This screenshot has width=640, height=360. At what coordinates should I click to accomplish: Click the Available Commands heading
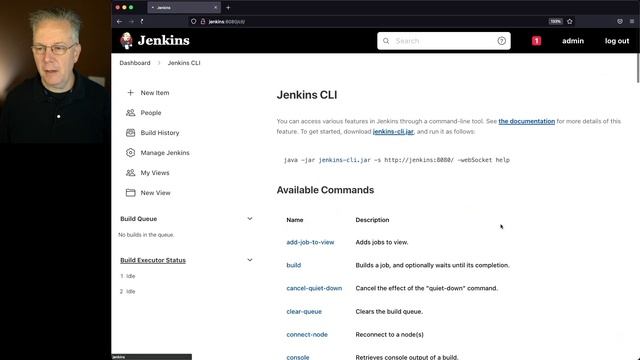click(x=325, y=190)
